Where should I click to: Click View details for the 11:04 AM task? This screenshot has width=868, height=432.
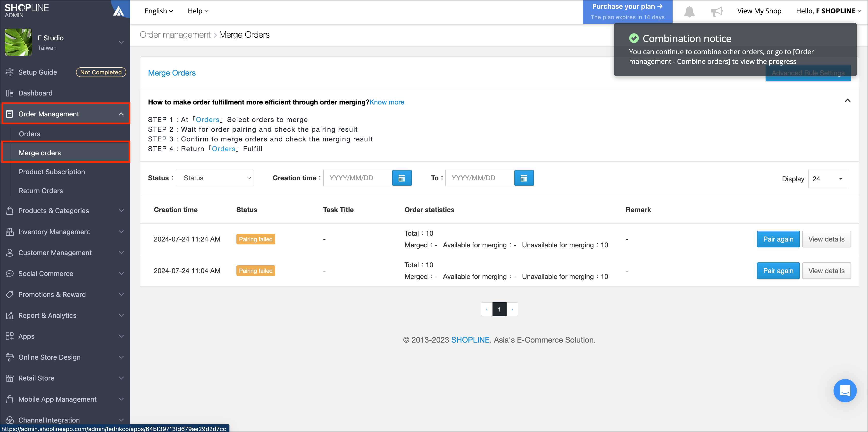pos(826,271)
